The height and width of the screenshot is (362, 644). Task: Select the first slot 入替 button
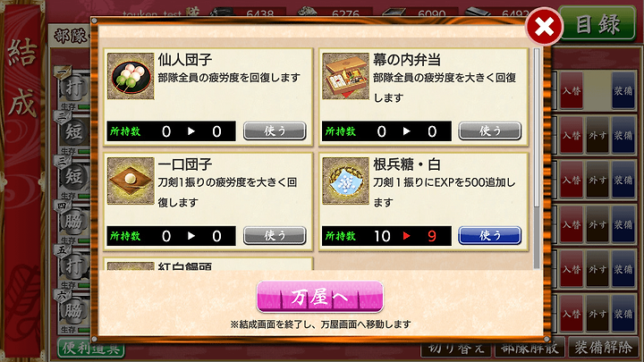click(x=572, y=90)
